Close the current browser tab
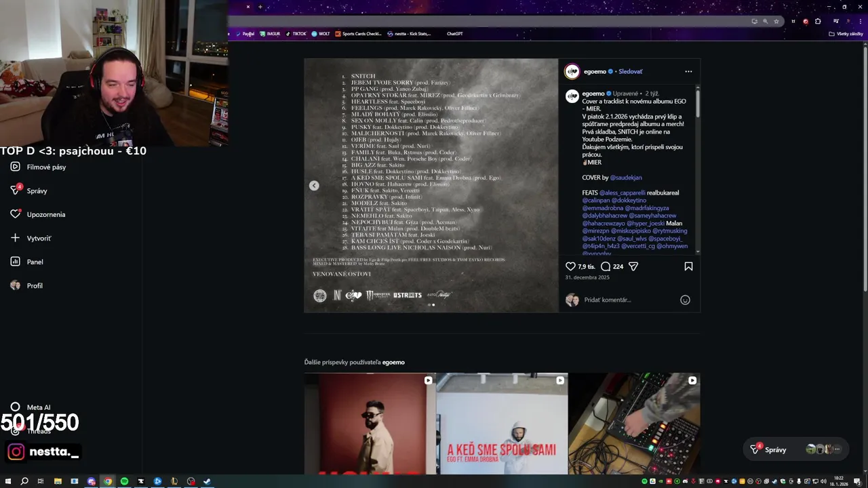This screenshot has width=868, height=488. 248,7
